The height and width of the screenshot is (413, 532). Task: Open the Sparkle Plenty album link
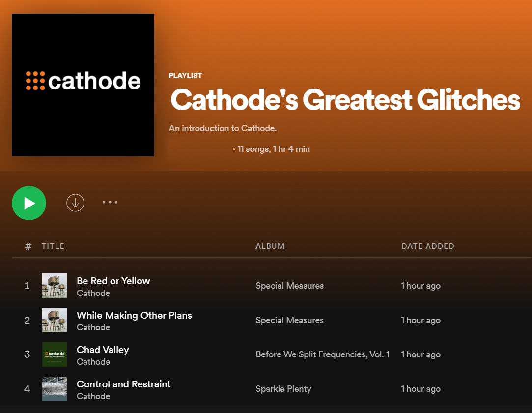[283, 389]
